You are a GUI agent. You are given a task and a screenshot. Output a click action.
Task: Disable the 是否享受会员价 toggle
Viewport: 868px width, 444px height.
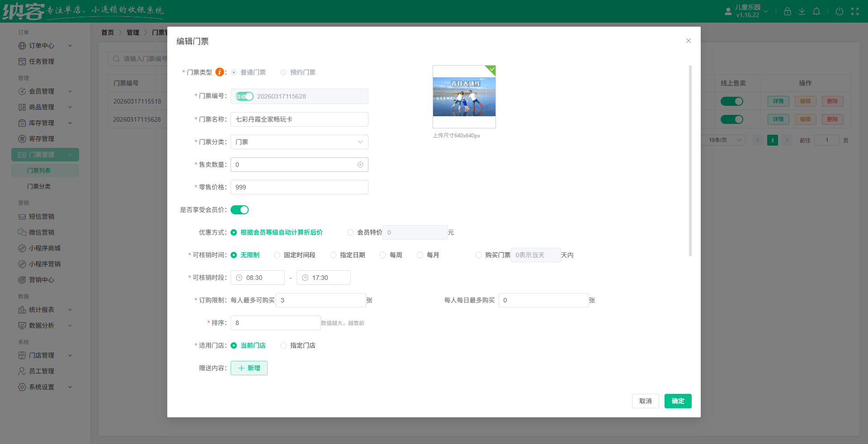click(x=240, y=209)
